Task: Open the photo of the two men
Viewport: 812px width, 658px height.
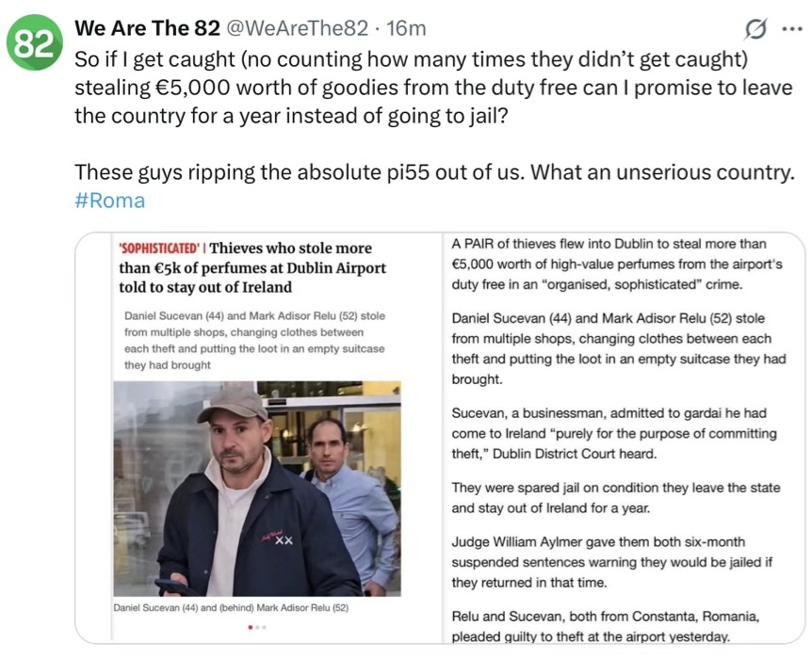Action: pyautogui.click(x=256, y=489)
